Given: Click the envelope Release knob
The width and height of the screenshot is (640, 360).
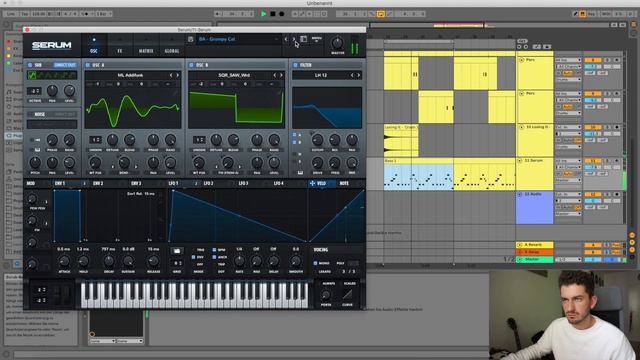Looking at the screenshot, I should click(x=153, y=261).
